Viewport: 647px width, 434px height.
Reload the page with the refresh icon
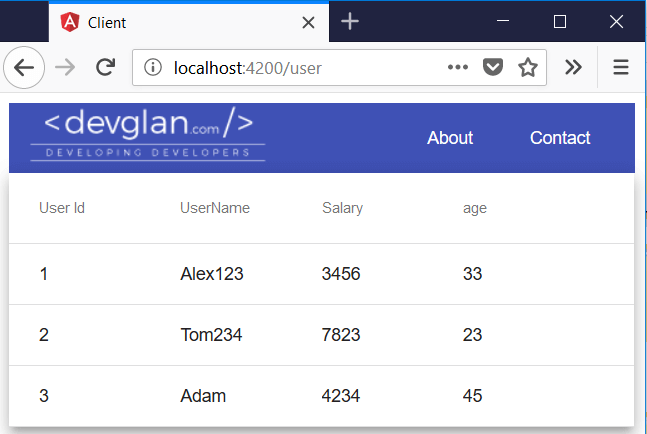(106, 67)
